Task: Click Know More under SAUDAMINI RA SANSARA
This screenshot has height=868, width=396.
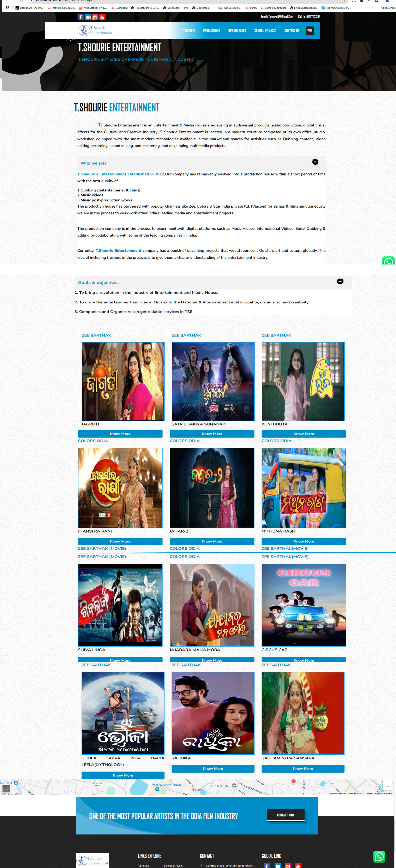Action: click(303, 769)
